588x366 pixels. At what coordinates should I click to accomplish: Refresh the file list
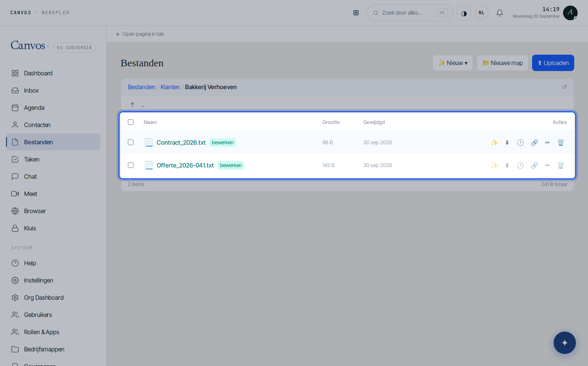tap(564, 87)
